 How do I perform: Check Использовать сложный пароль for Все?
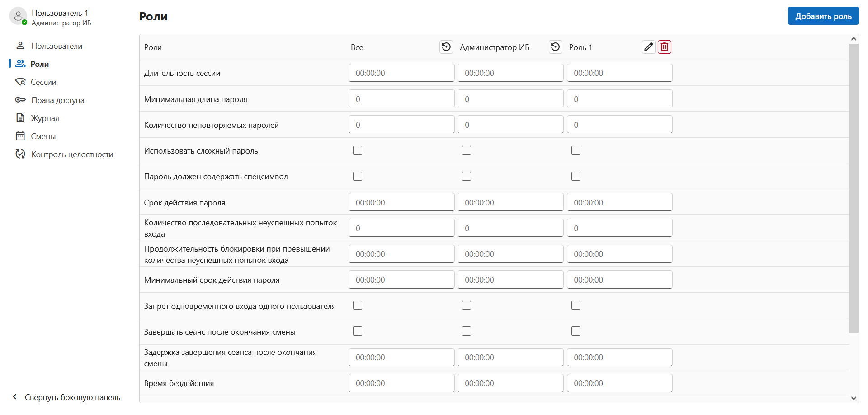pyautogui.click(x=358, y=150)
